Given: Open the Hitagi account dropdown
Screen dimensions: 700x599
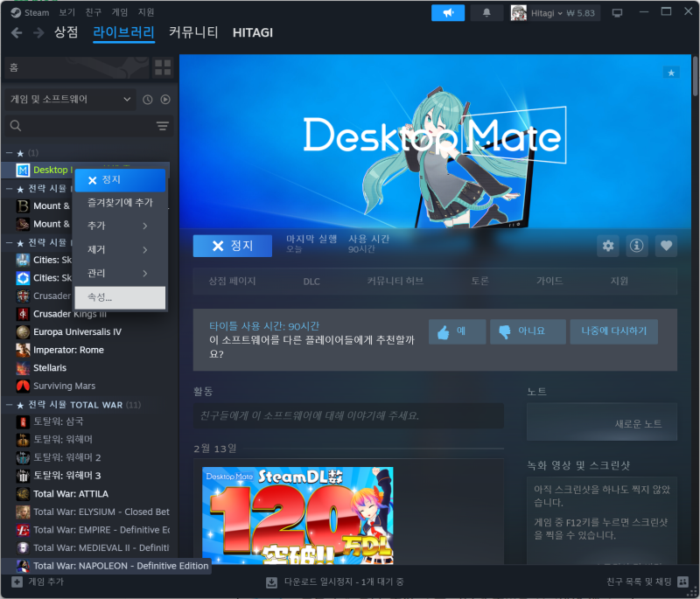Looking at the screenshot, I should (x=553, y=13).
